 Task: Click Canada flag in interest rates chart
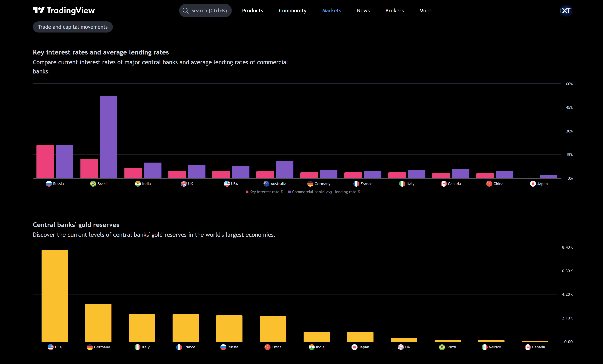443,184
